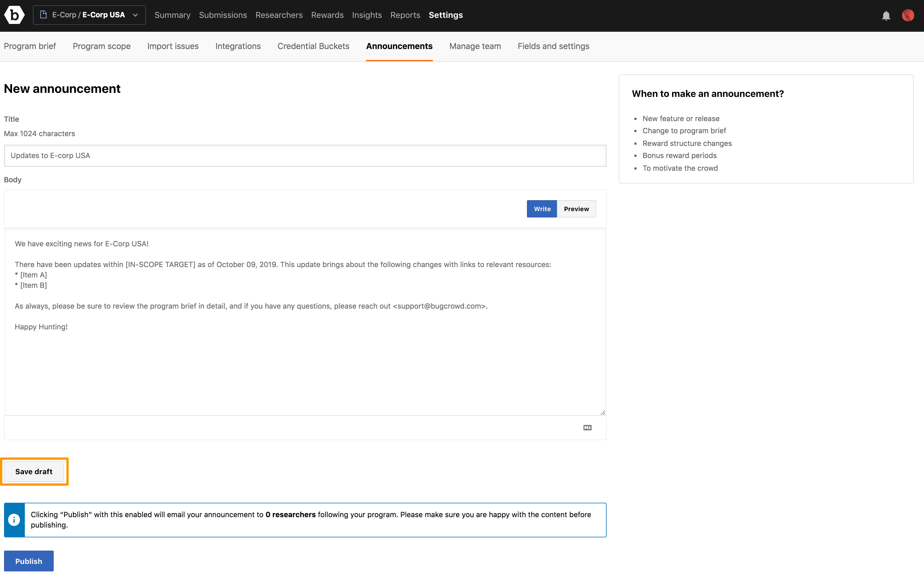Click the Save draft button
This screenshot has height=578, width=924.
coord(34,471)
